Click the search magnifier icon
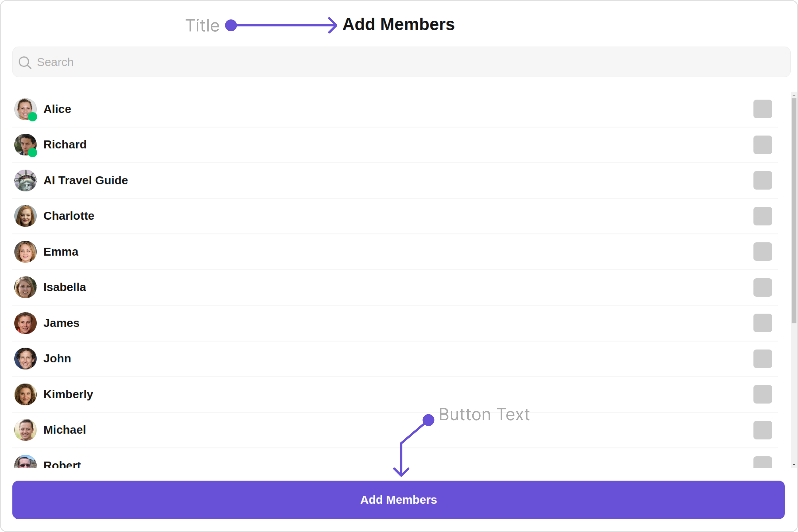Screen dimensions: 798x532 [x=25, y=63]
